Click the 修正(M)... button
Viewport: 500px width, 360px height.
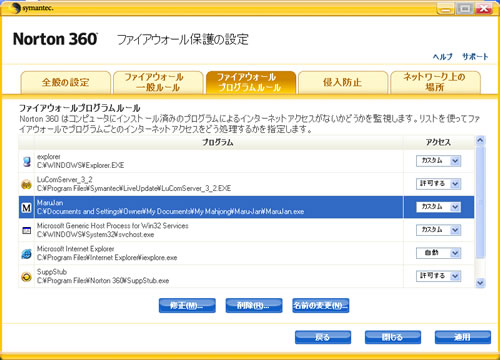point(187,305)
